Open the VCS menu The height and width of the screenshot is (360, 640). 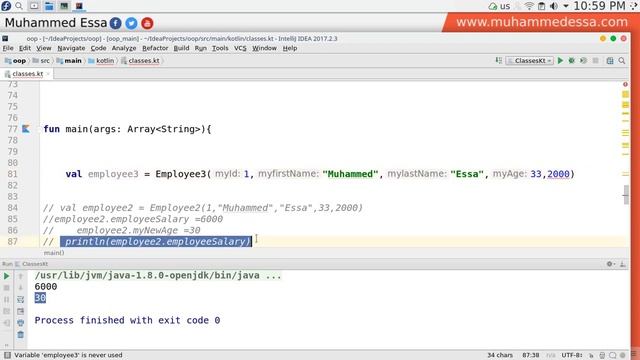[240, 48]
